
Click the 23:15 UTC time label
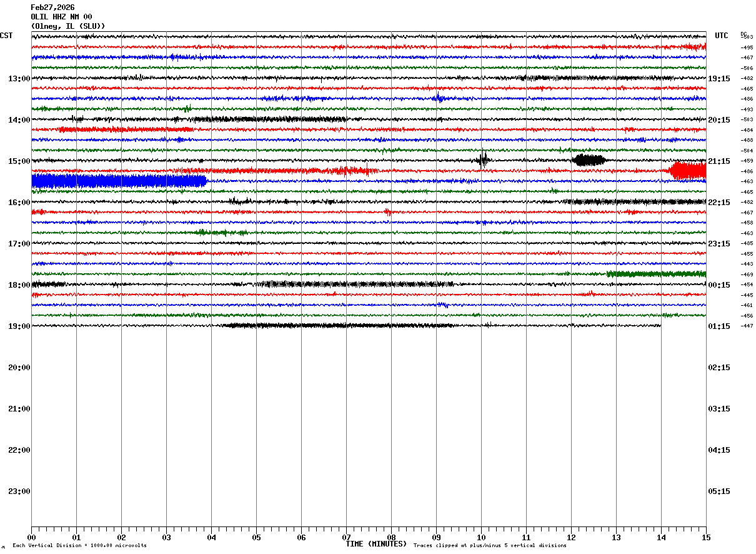click(x=719, y=244)
